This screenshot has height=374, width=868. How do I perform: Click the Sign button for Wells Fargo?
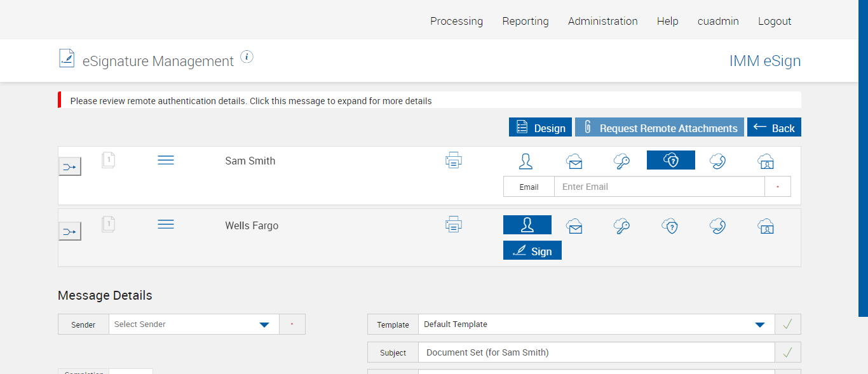(x=532, y=251)
